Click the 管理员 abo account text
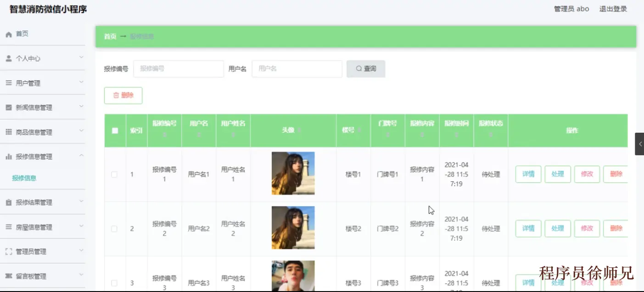 [571, 9]
